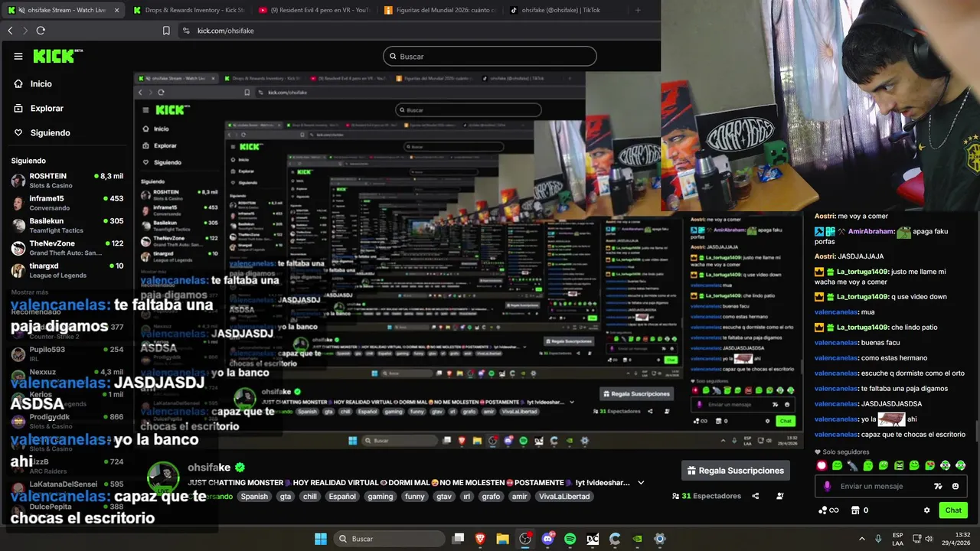This screenshot has width=980, height=551.
Task: Open the Basilekun channel
Action: click(x=67, y=225)
